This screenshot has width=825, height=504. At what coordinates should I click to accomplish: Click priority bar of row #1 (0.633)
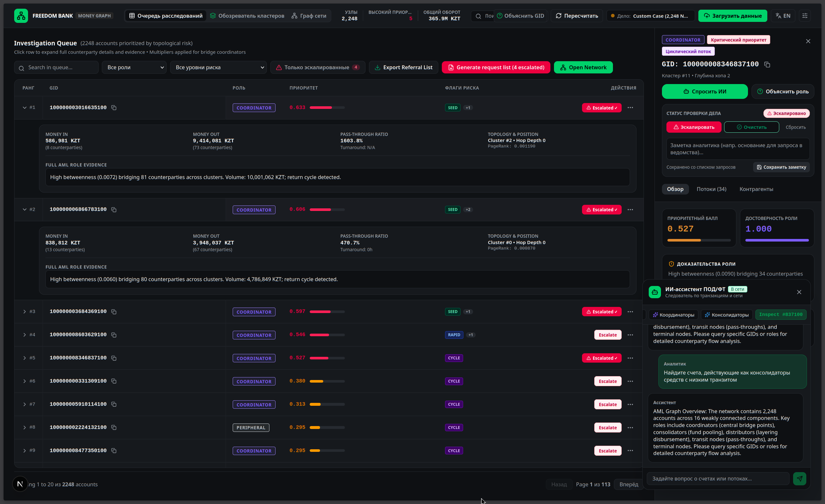point(327,108)
